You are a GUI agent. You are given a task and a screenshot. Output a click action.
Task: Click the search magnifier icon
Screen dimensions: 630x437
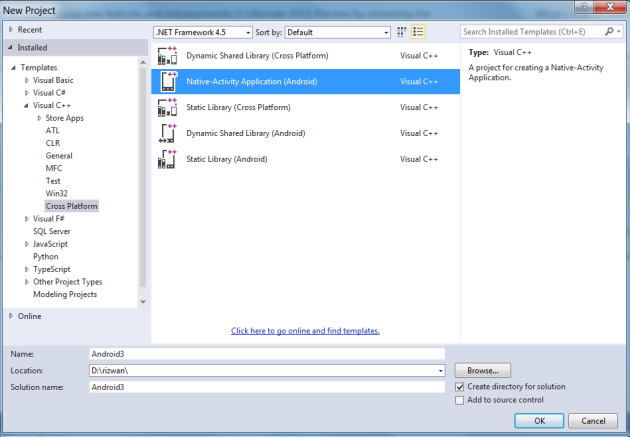[609, 31]
